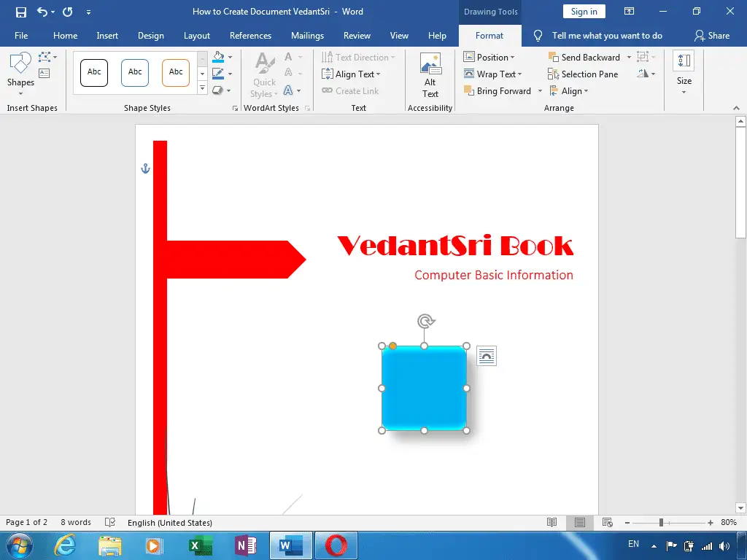Switch to Web Layout view

coord(608,522)
